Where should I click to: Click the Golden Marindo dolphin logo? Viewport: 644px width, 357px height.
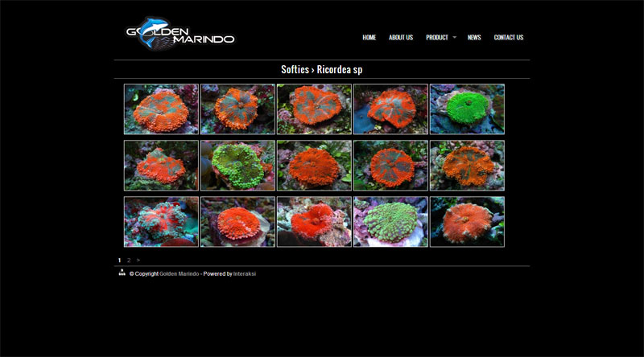coord(180,34)
